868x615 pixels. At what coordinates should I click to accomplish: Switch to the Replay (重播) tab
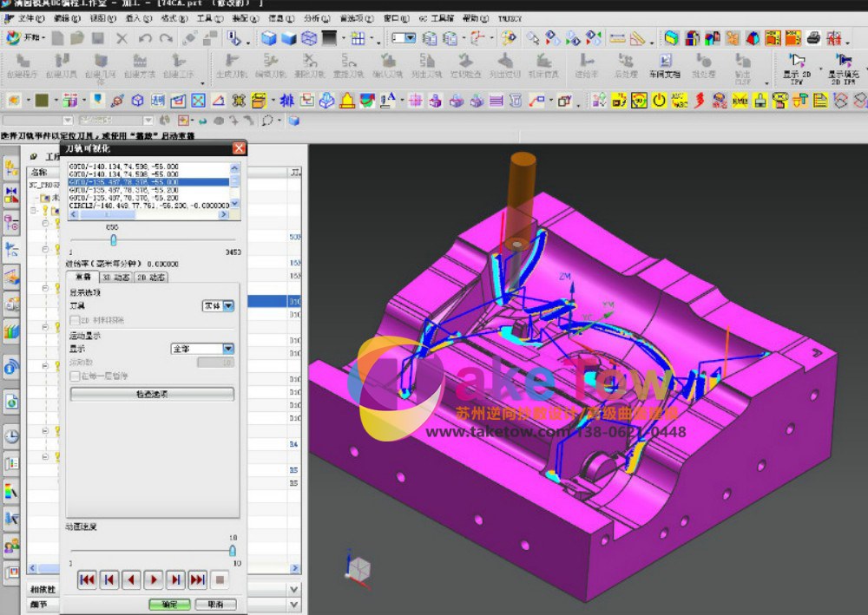tap(83, 277)
